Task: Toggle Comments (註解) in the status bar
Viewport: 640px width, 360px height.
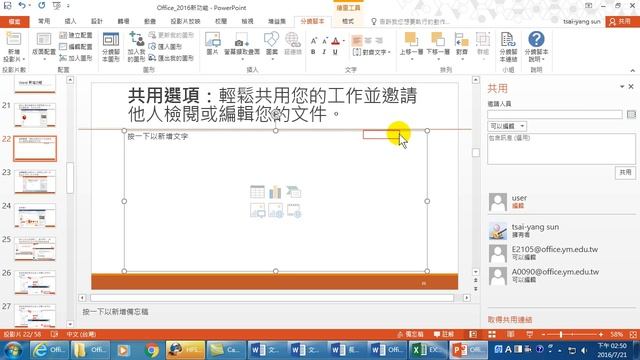Action: [x=444, y=334]
